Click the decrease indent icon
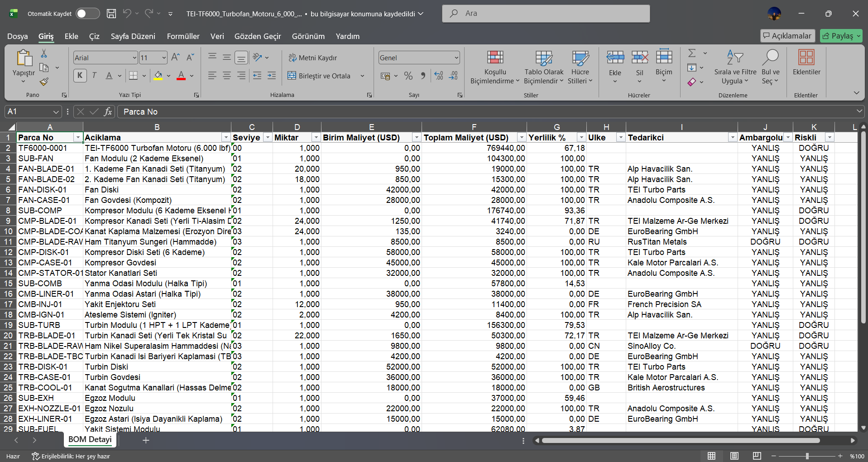The width and height of the screenshot is (868, 462). [257, 76]
